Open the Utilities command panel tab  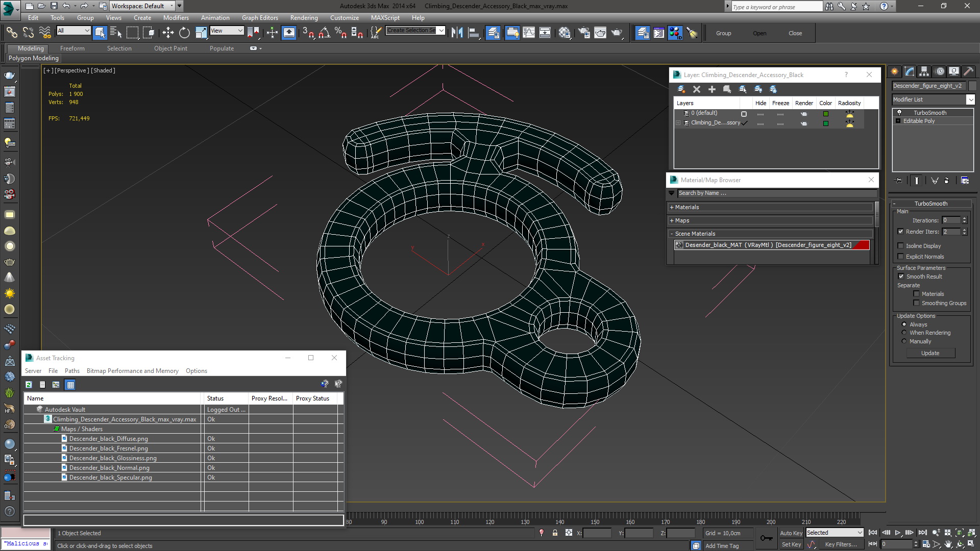(x=969, y=71)
